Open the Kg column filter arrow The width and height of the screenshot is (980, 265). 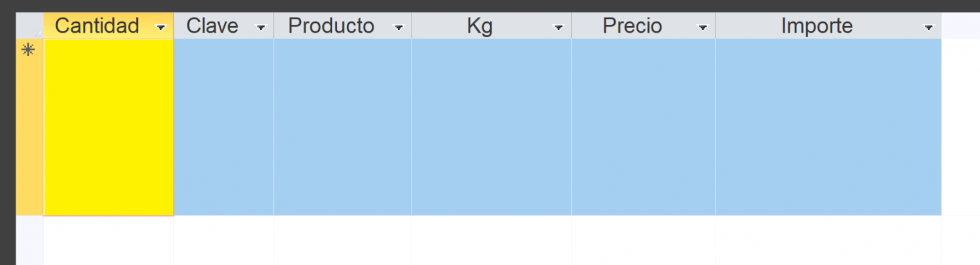pos(558,27)
